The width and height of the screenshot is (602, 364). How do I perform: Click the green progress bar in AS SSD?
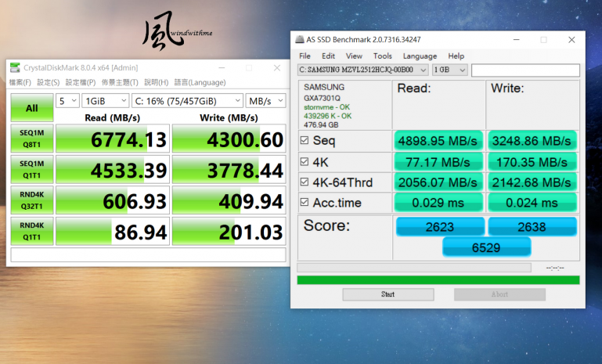[438, 279]
